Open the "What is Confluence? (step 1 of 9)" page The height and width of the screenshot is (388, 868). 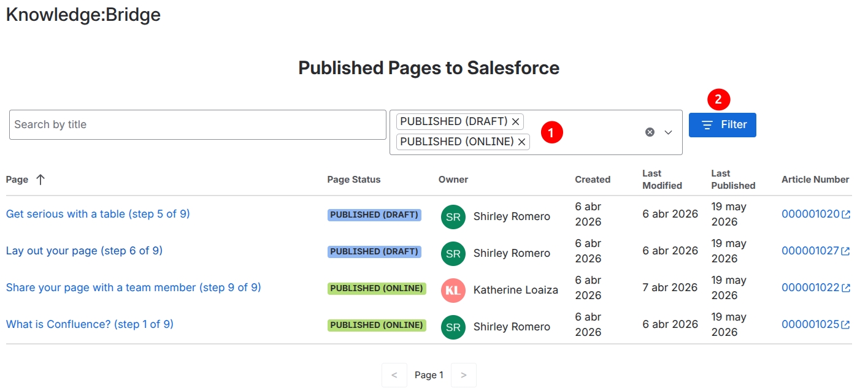(x=90, y=324)
